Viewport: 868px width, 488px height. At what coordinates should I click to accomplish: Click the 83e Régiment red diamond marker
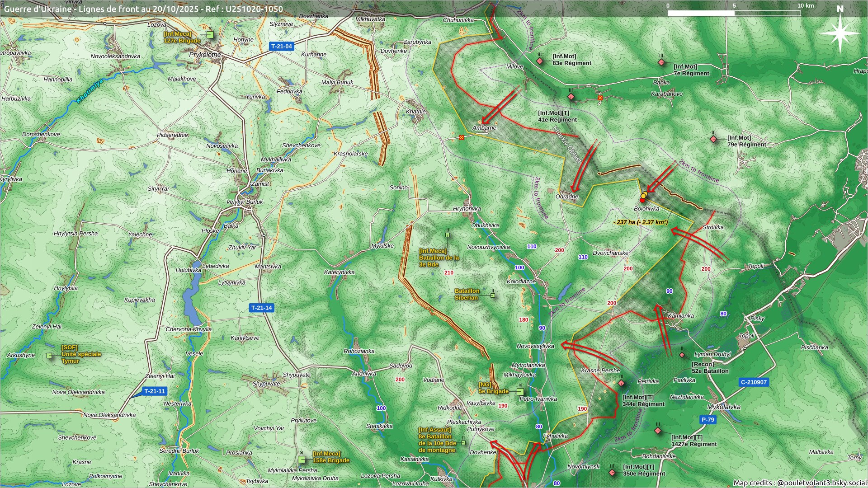[x=540, y=61]
